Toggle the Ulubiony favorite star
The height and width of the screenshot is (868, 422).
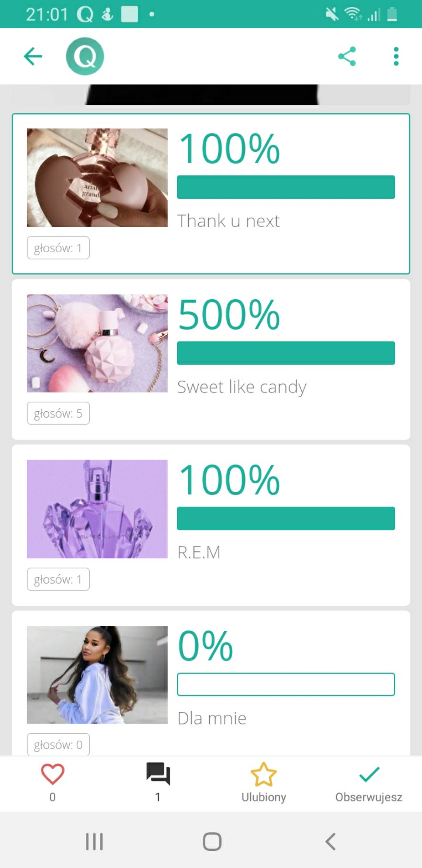pos(264,774)
